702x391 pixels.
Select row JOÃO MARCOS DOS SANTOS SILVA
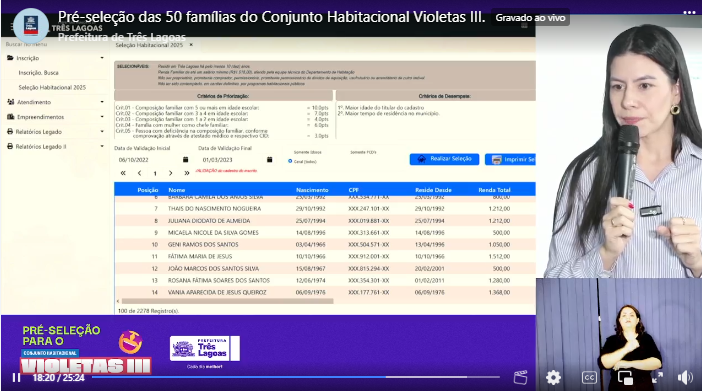point(325,268)
